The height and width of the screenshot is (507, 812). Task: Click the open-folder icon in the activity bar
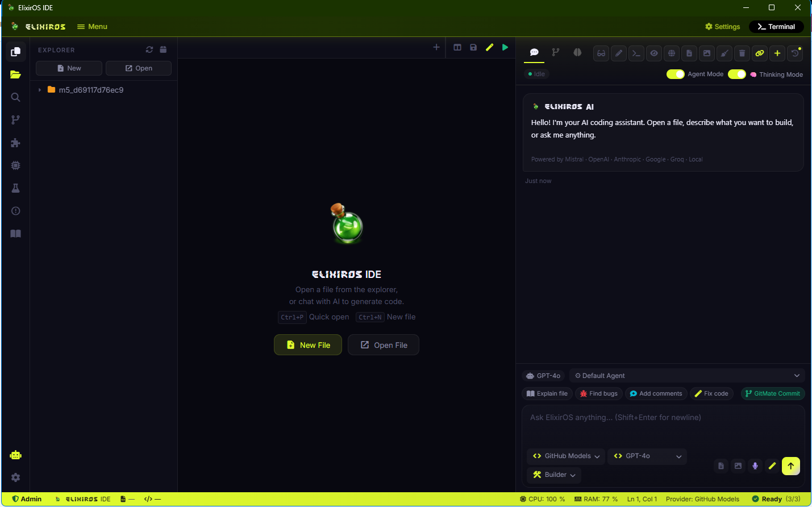pyautogui.click(x=15, y=74)
